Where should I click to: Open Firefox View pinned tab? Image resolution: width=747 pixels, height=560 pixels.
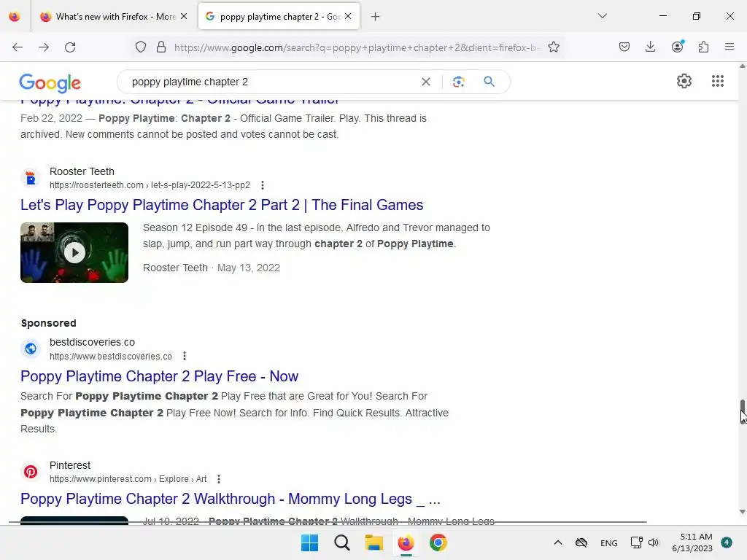(15, 17)
